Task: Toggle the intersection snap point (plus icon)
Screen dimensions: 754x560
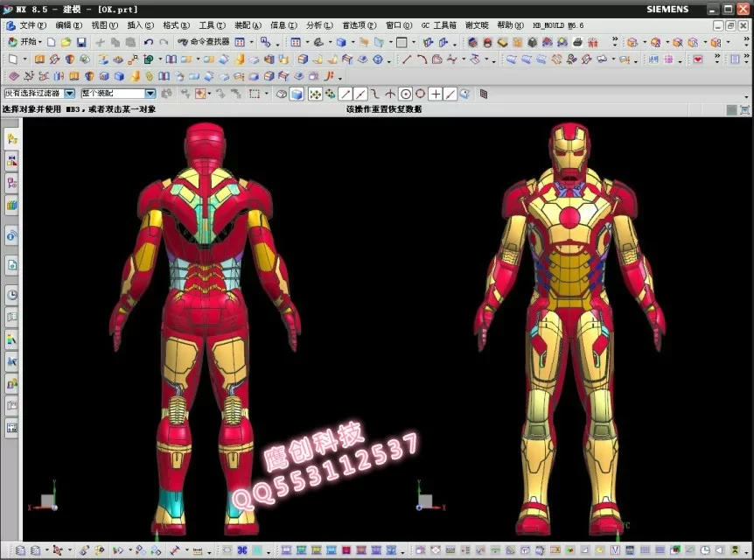Action: [x=435, y=94]
